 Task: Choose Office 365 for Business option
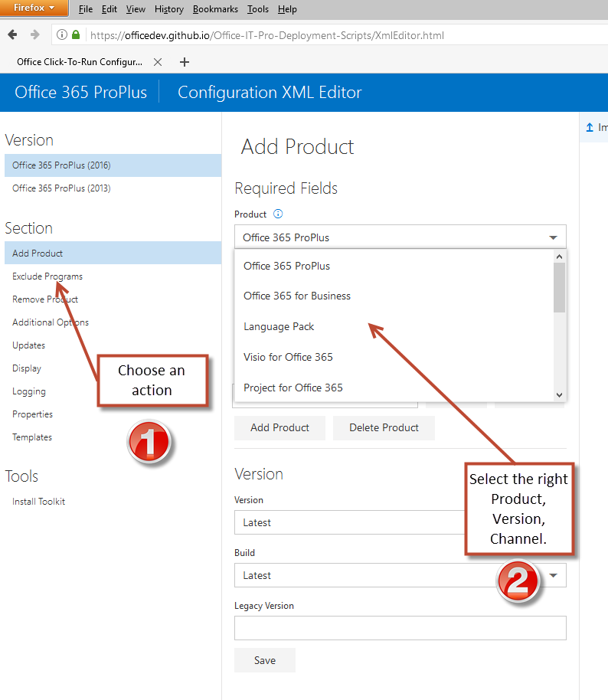[x=394, y=296]
